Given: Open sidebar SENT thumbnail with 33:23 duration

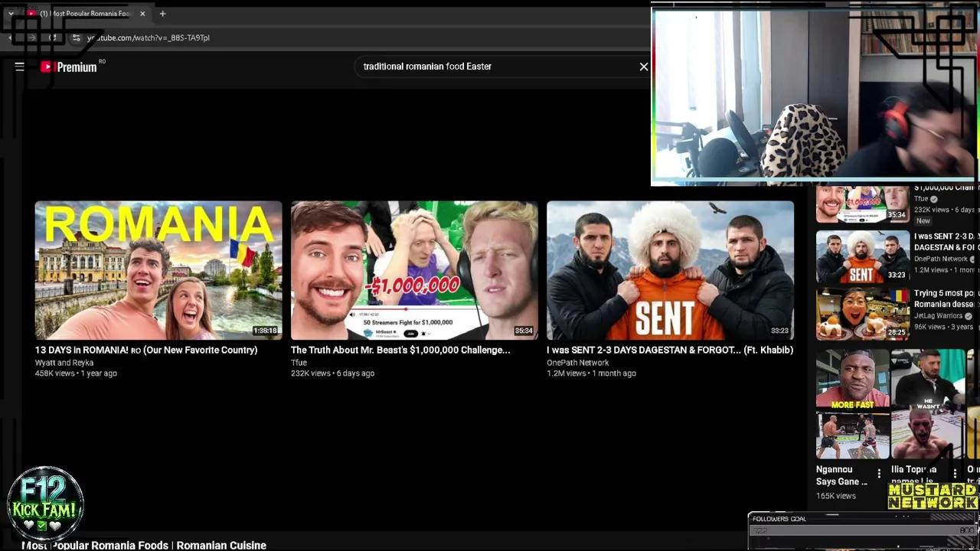Looking at the screenshot, I should 863,256.
